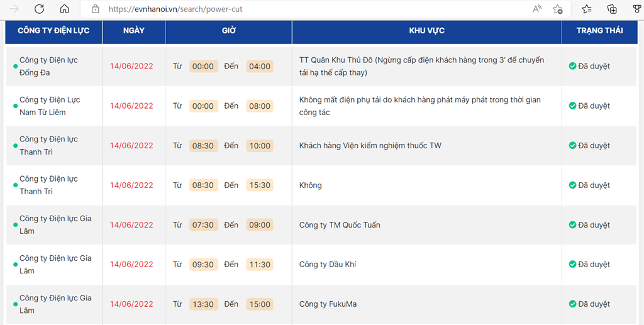Click start time 07:30 badge
The height and width of the screenshot is (325, 644).
click(x=203, y=225)
